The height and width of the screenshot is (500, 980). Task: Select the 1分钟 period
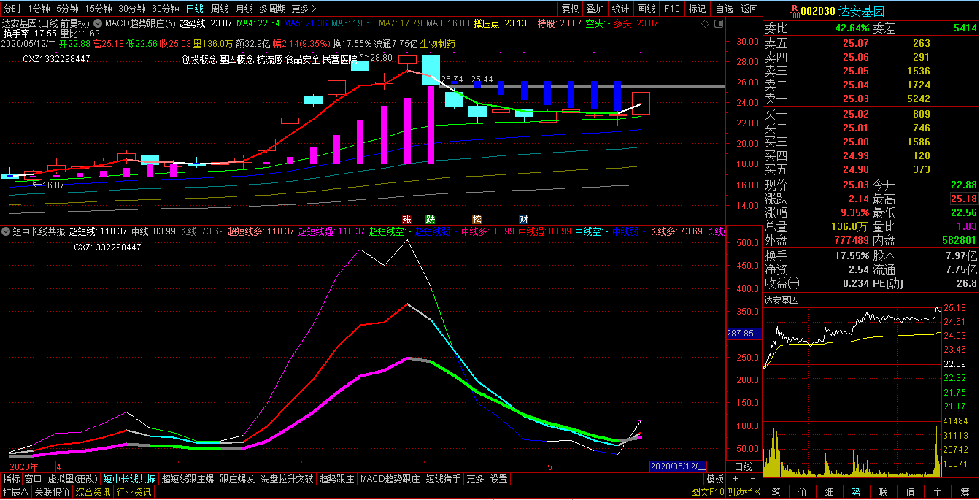tap(39, 9)
